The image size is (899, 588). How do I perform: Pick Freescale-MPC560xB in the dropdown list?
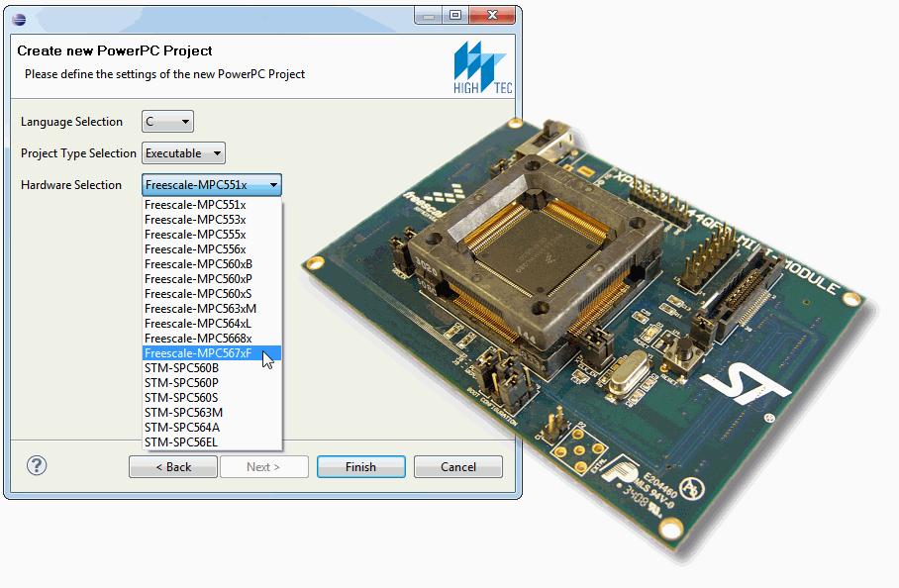[x=212, y=264]
